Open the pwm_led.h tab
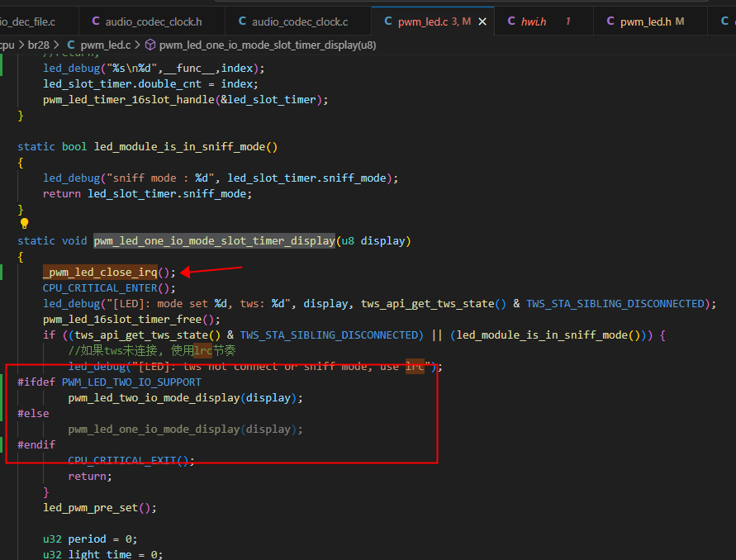 tap(650, 21)
